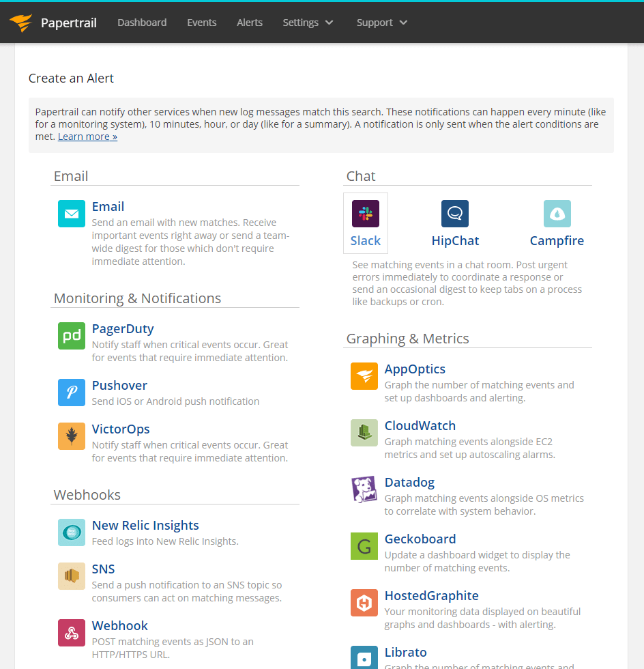This screenshot has height=669, width=644.
Task: Click the CloudWatch title link
Action: [x=420, y=426]
